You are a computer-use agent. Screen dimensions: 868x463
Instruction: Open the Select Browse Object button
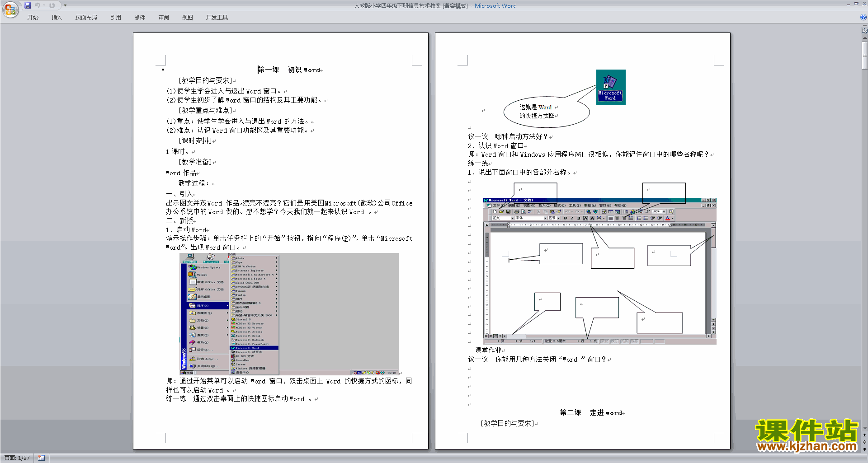pos(865,442)
